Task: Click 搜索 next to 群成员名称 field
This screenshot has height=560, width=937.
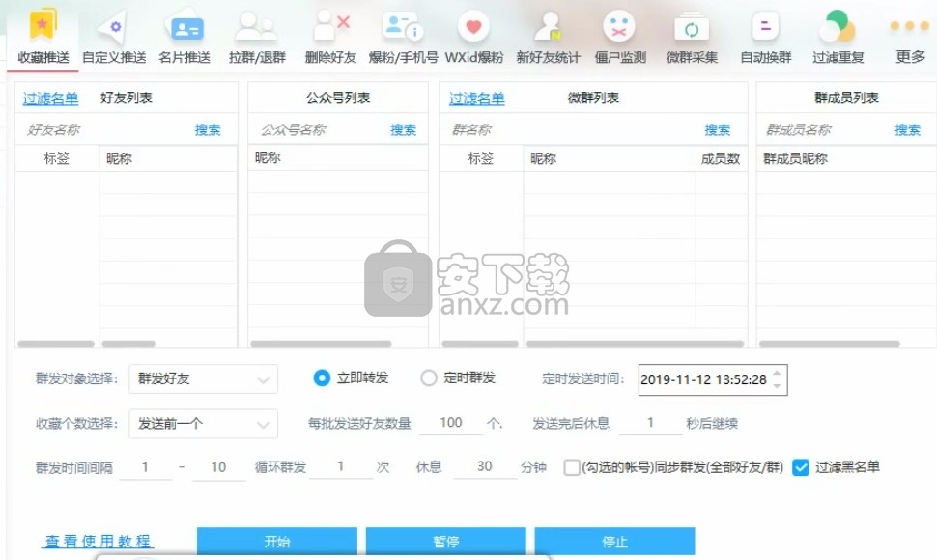Action: click(908, 130)
